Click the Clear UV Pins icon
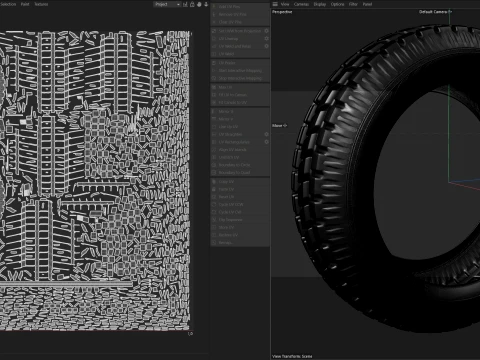480x360 pixels. (x=214, y=22)
